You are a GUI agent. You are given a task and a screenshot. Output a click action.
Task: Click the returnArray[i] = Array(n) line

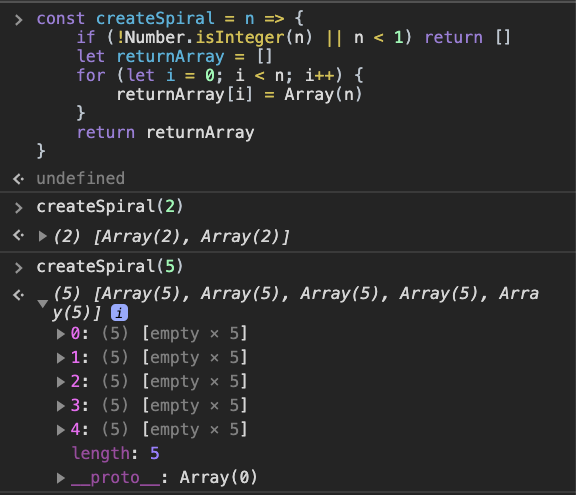240,95
